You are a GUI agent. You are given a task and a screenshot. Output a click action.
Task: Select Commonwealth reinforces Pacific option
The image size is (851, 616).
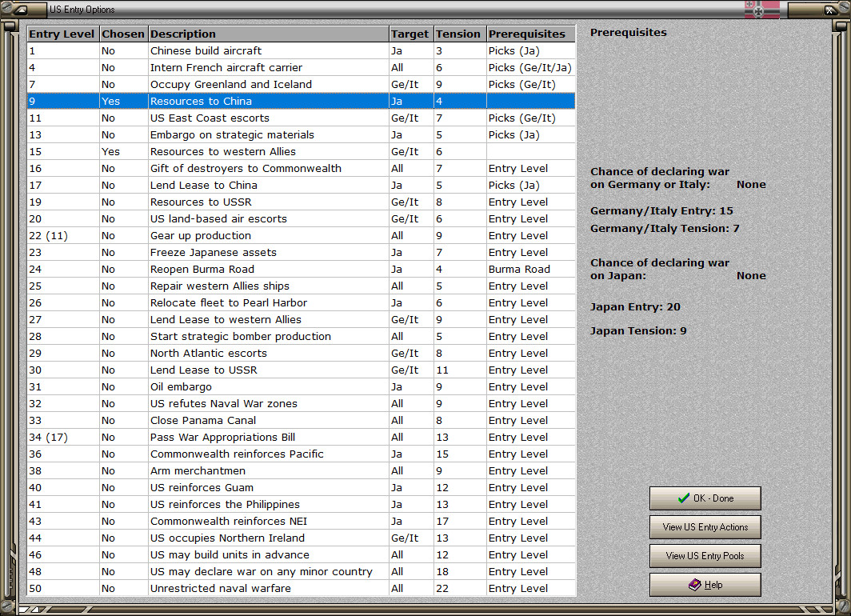tap(302, 455)
